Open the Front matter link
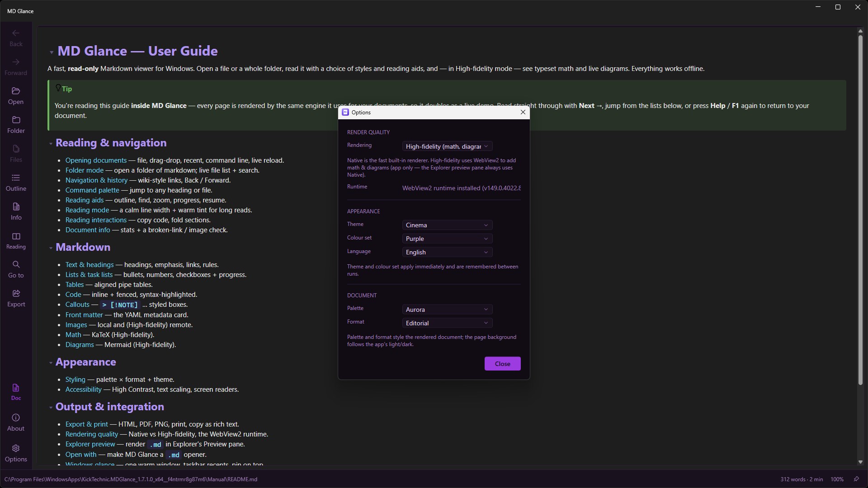Viewport: 868px width, 488px height. [x=84, y=315]
